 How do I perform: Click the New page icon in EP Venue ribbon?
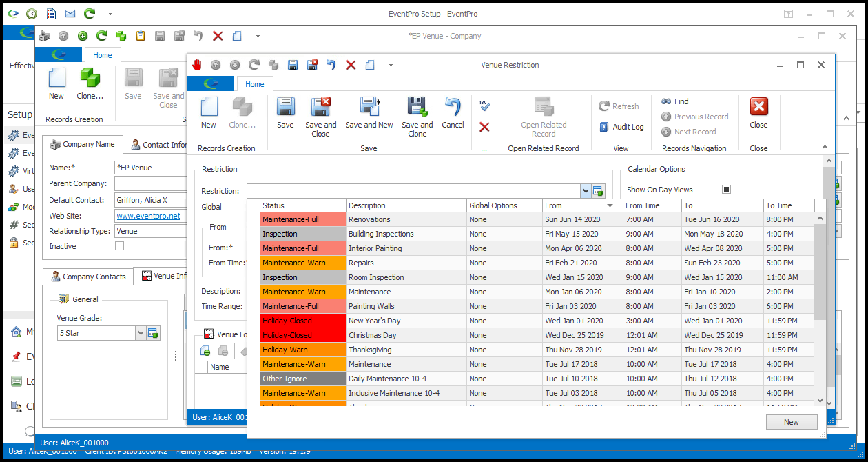coord(56,77)
